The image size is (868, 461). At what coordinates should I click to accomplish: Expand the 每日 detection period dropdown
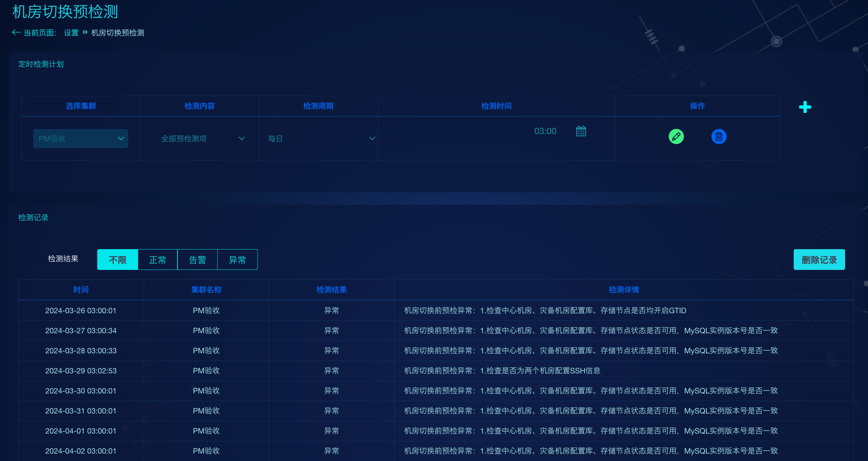(x=321, y=139)
